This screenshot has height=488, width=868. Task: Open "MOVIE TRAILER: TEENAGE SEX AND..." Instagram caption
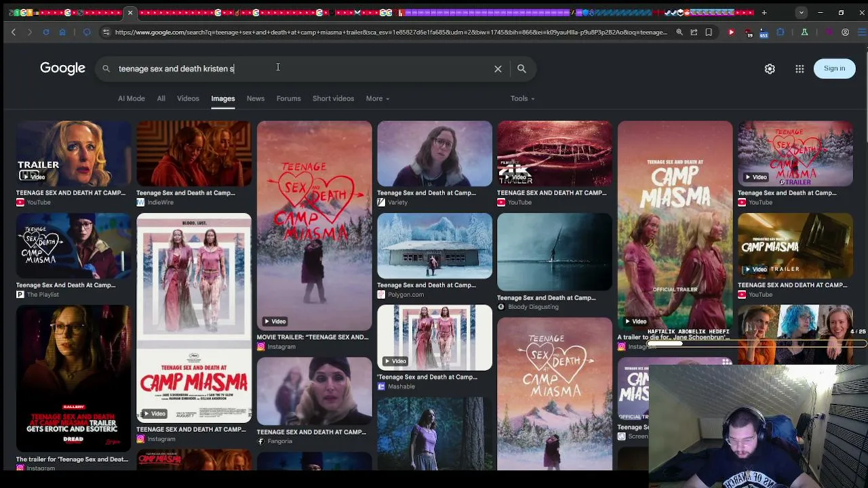click(313, 337)
